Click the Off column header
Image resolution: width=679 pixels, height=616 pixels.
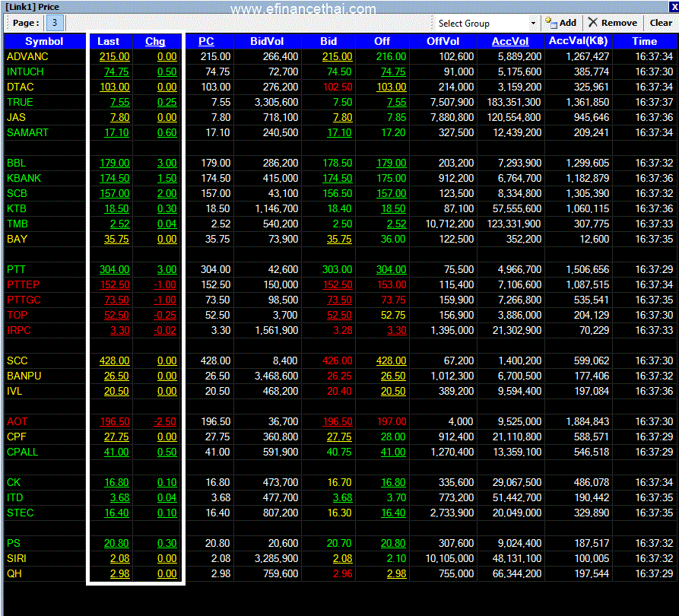[x=382, y=42]
